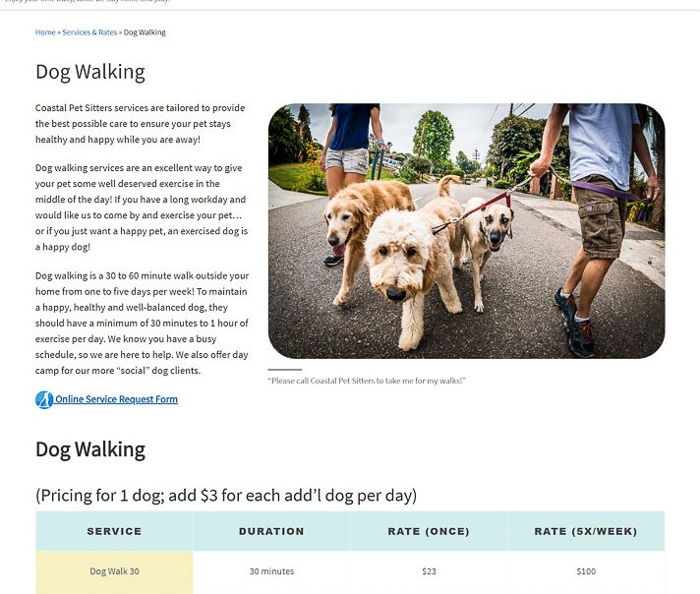Click the top Dog Walking page title
This screenshot has height=594, width=700.
click(x=90, y=72)
